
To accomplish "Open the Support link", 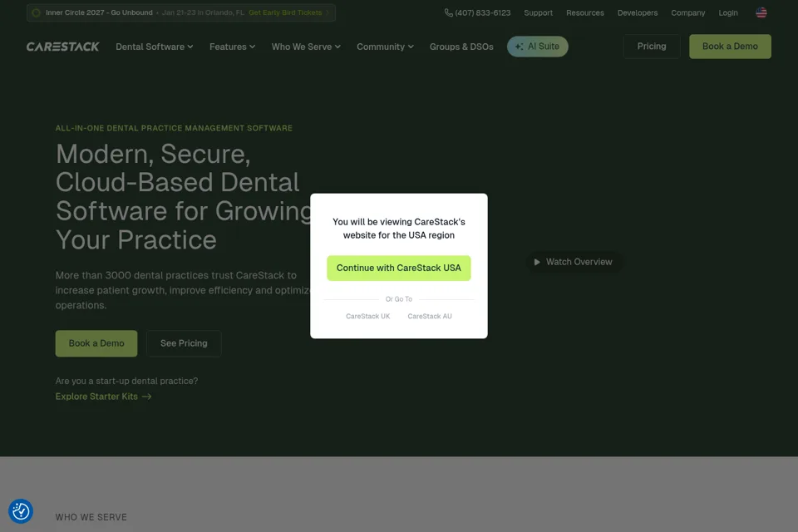I will click(x=538, y=12).
